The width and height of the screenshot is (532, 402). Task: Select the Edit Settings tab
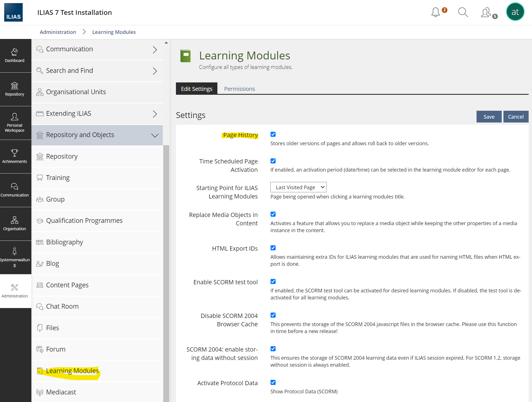(x=196, y=89)
